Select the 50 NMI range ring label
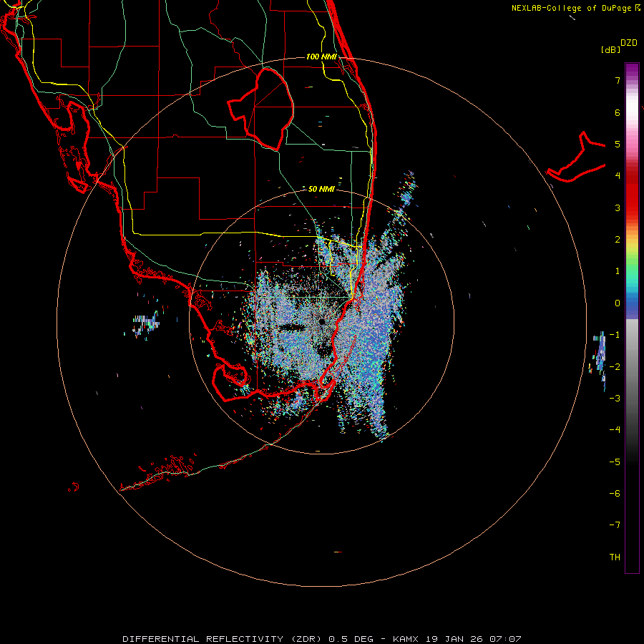The image size is (644, 644). pos(321,189)
